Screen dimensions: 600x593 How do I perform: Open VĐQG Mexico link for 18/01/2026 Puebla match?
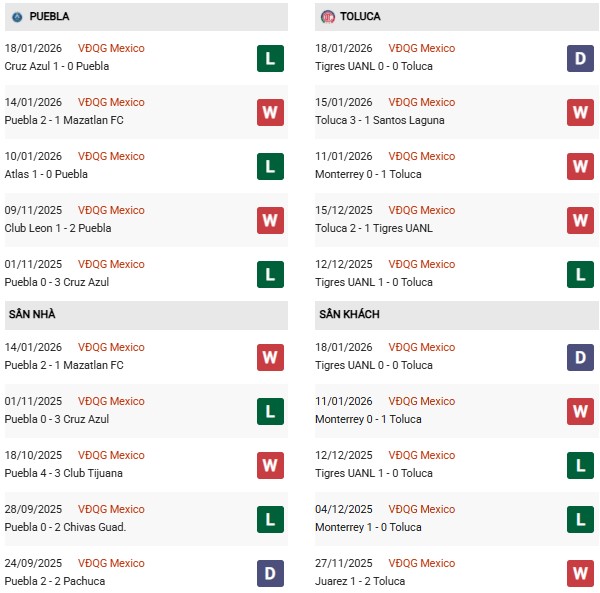[x=111, y=48]
